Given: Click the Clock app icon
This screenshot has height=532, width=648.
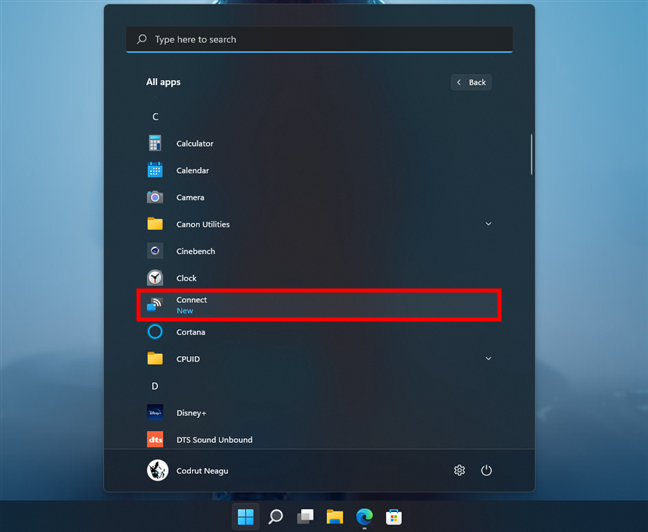Looking at the screenshot, I should pyautogui.click(x=155, y=278).
